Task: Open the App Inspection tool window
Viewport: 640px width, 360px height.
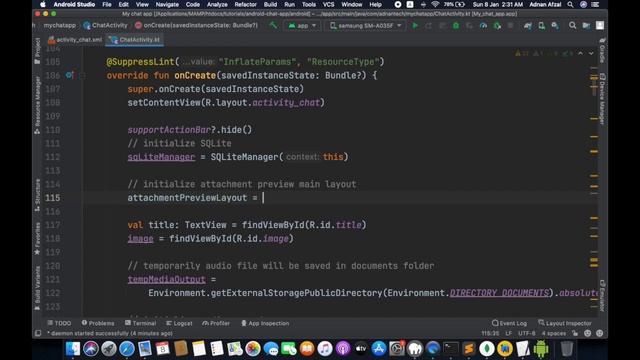Action: 265,323
